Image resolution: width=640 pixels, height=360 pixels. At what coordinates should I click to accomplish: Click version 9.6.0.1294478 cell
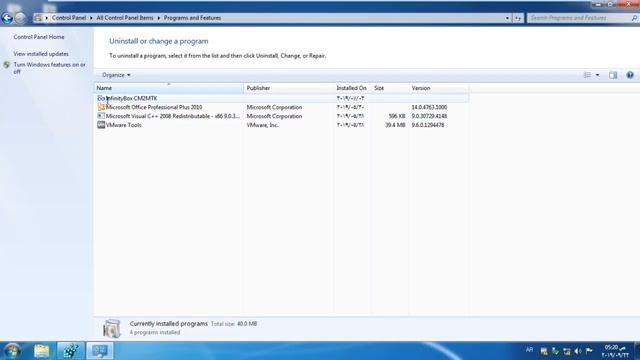click(x=427, y=125)
